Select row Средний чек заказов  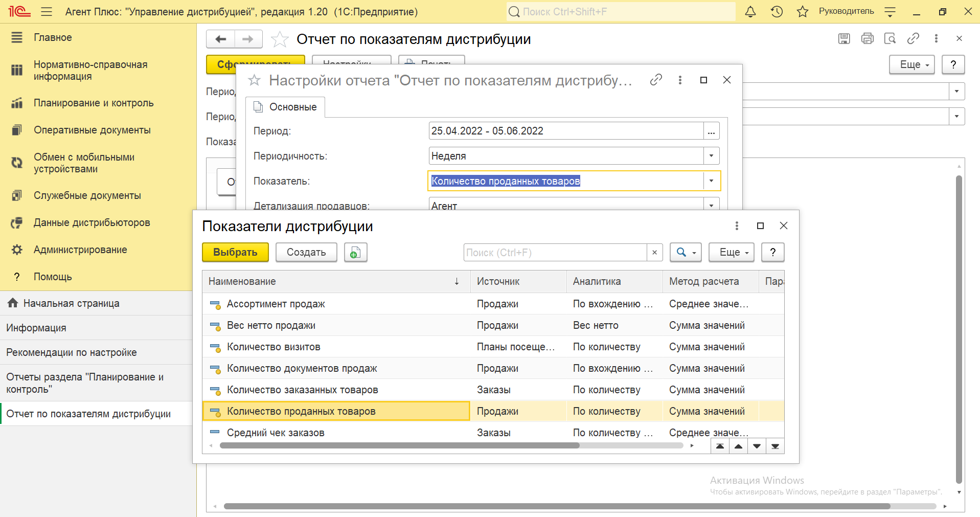click(493, 433)
